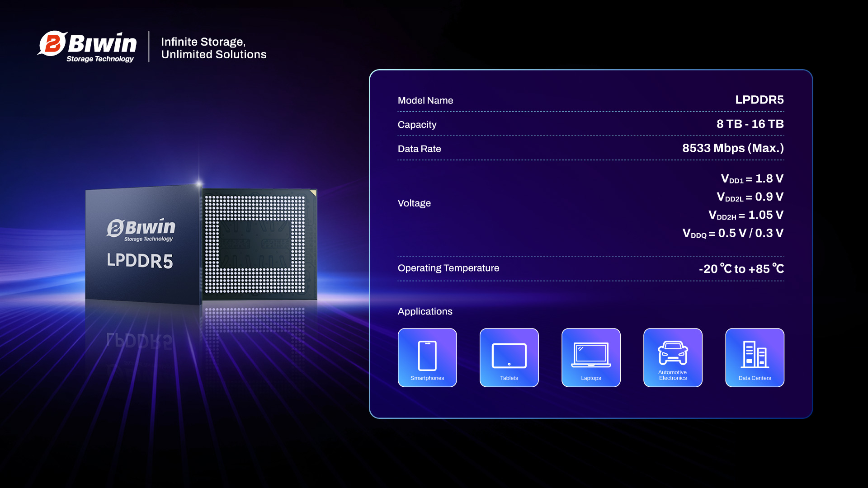Select the LPDDR5 model value

coord(759,100)
